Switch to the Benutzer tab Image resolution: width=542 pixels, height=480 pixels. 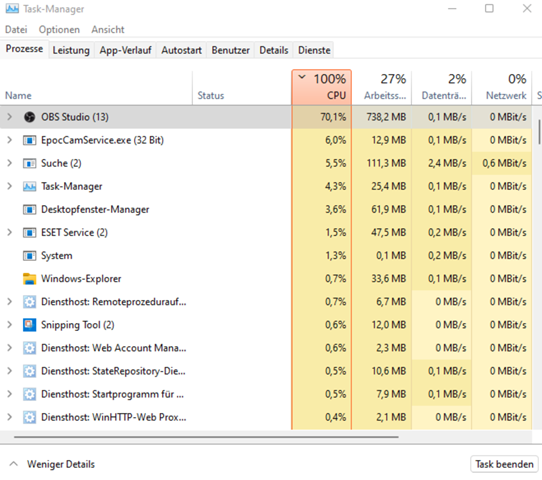tap(231, 50)
